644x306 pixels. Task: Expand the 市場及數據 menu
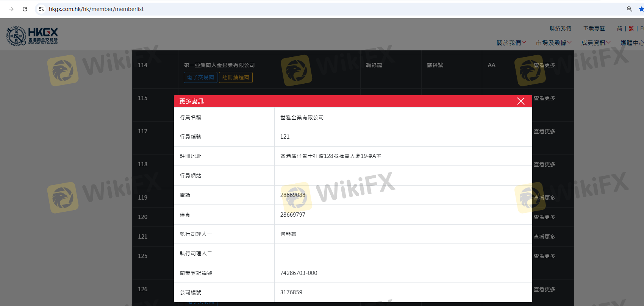click(x=553, y=43)
